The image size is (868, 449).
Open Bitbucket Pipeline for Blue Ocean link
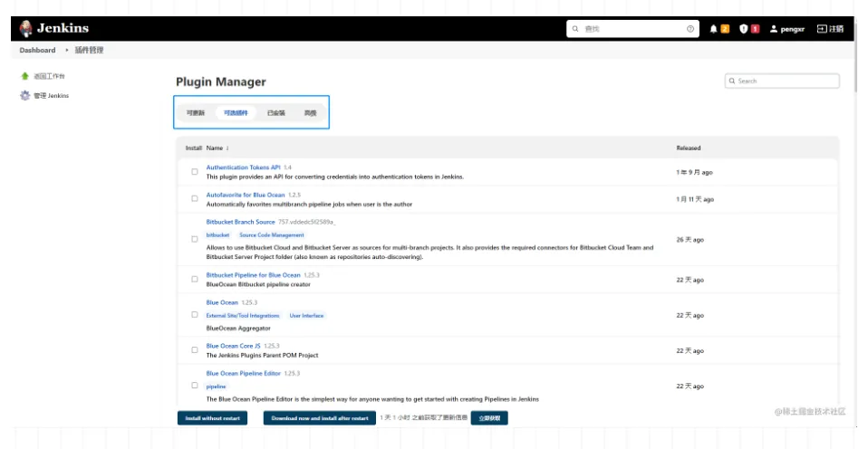pos(253,275)
